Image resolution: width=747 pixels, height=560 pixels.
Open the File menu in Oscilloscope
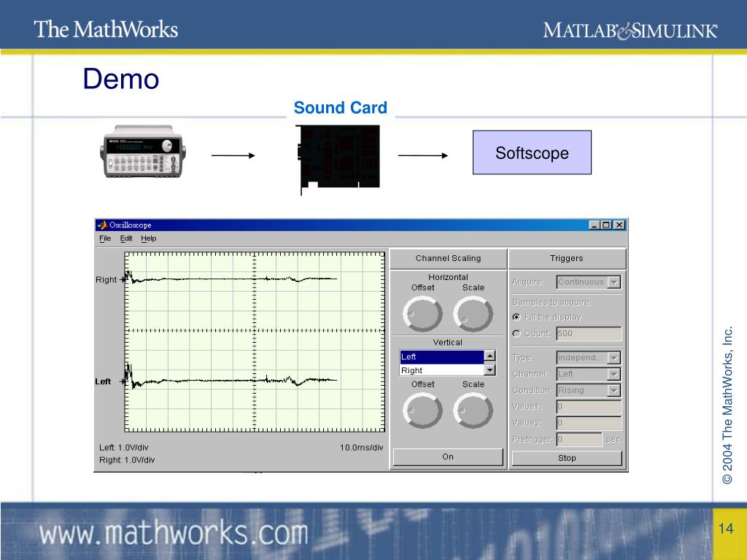pyautogui.click(x=105, y=238)
